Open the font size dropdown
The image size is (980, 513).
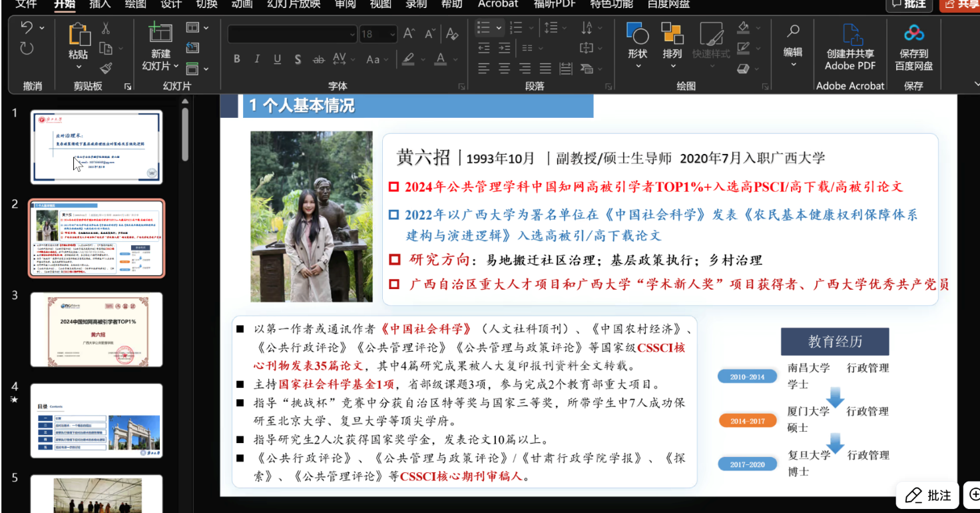point(391,34)
